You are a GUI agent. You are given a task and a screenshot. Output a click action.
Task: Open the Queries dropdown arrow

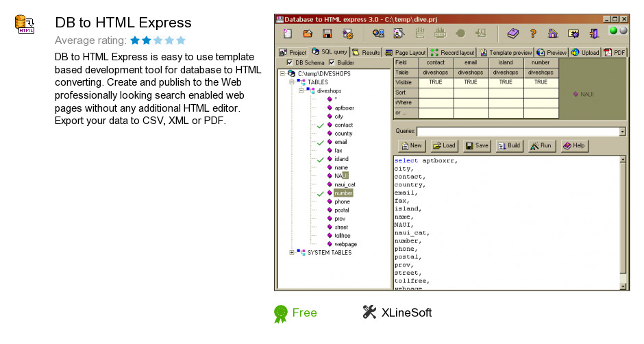click(x=622, y=132)
